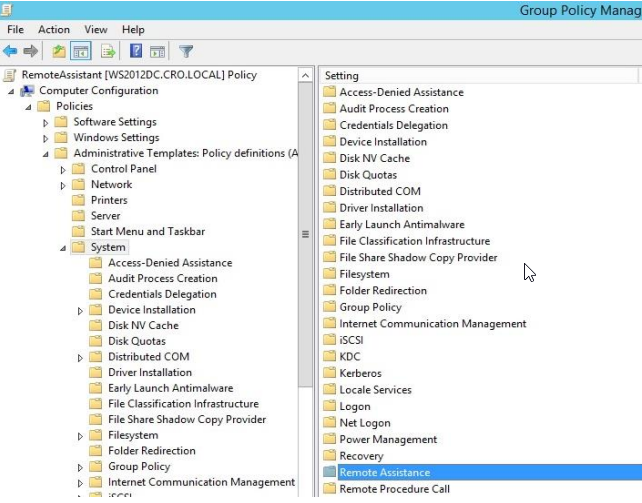The height and width of the screenshot is (503, 642).
Task: Click the Back arrow toolbar icon
Action: [11, 51]
